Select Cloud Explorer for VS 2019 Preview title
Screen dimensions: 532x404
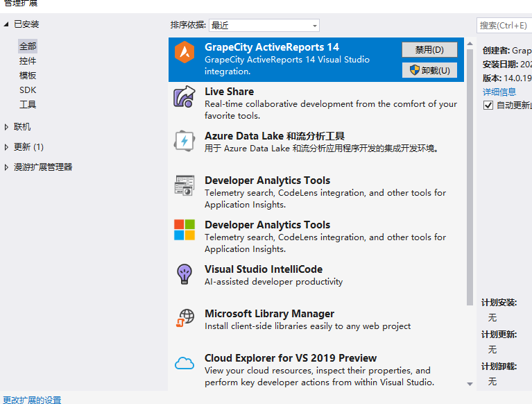coord(291,358)
